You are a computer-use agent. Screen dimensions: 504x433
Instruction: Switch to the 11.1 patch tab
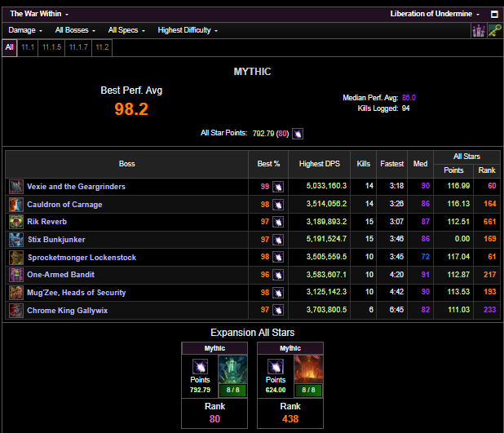[28, 47]
